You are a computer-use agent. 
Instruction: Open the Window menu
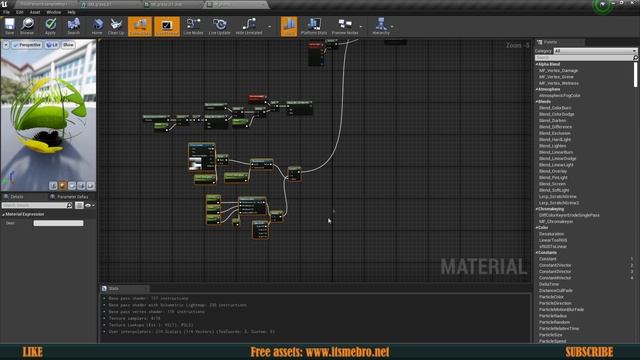tap(53, 12)
